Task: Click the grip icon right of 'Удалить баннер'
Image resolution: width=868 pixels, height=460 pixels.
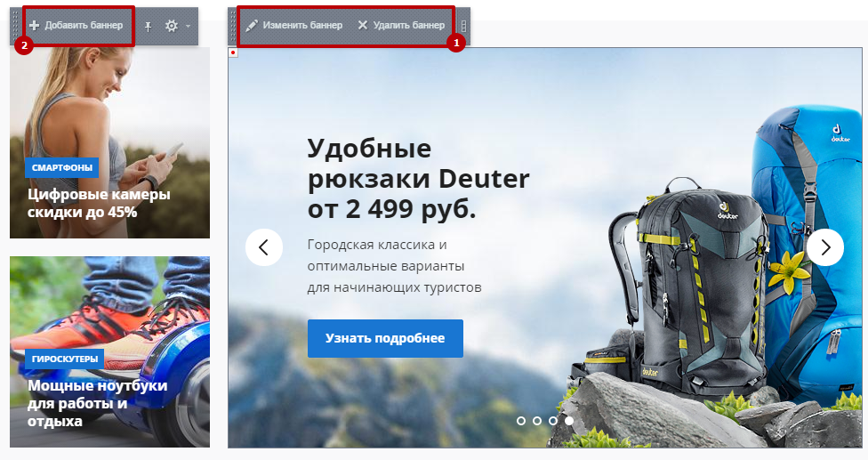Action: coord(464,26)
